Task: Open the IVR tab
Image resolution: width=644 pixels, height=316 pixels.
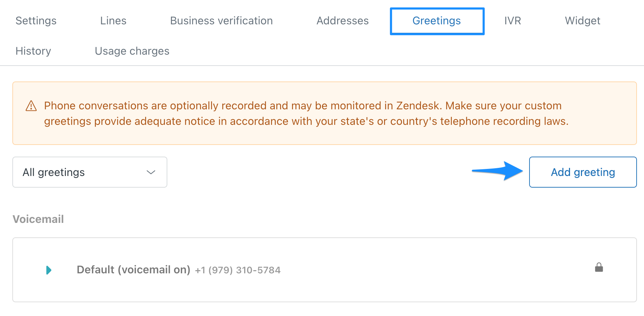Action: tap(513, 21)
